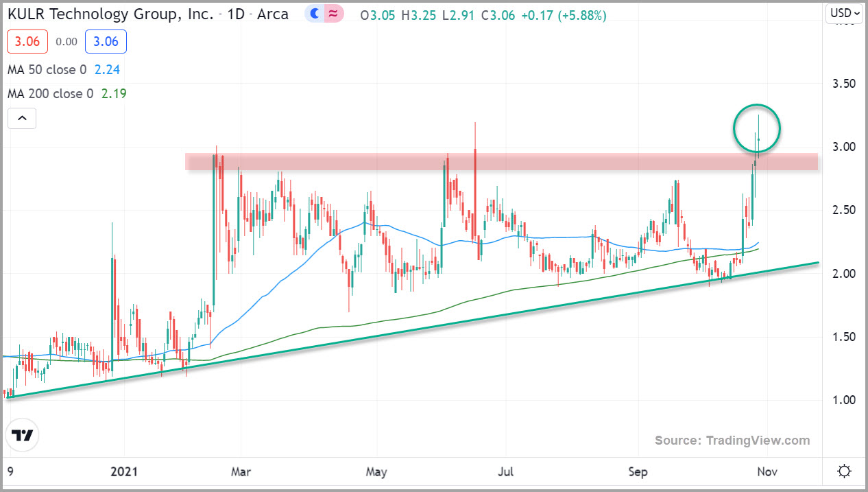Open chart settings via the gear icon

pos(844,471)
